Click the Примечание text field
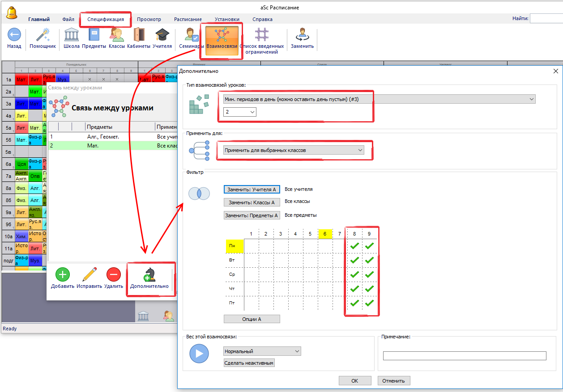 tap(464, 356)
